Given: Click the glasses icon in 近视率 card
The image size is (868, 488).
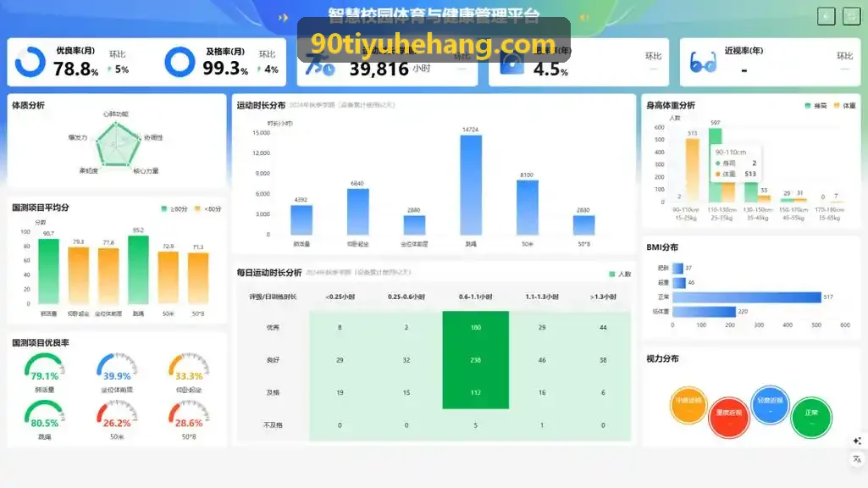Looking at the screenshot, I should pyautogui.click(x=703, y=62).
